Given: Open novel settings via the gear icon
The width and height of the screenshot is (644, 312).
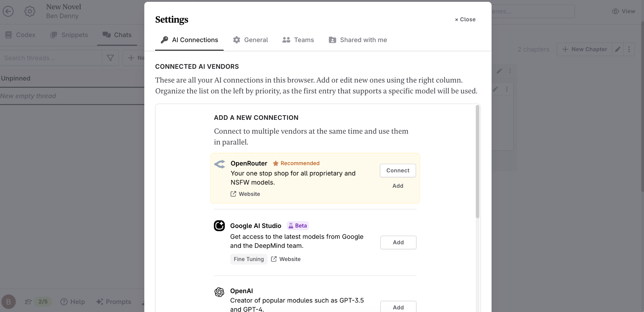Looking at the screenshot, I should 30,11.
